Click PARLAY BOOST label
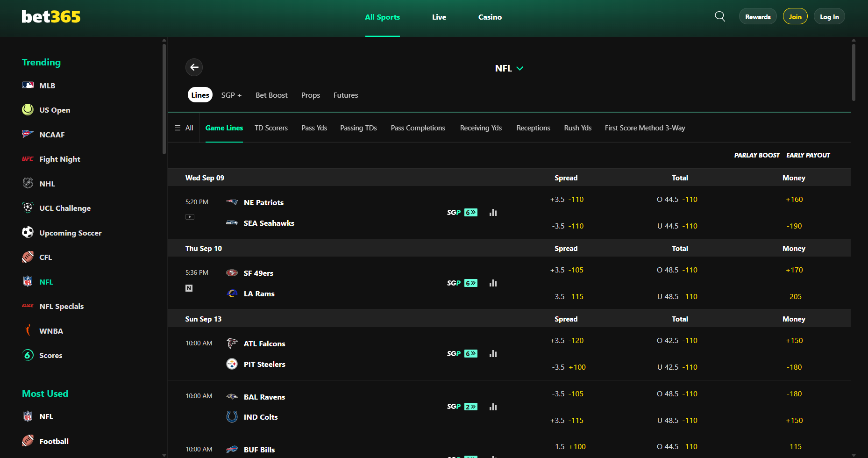The image size is (868, 458). coord(757,155)
